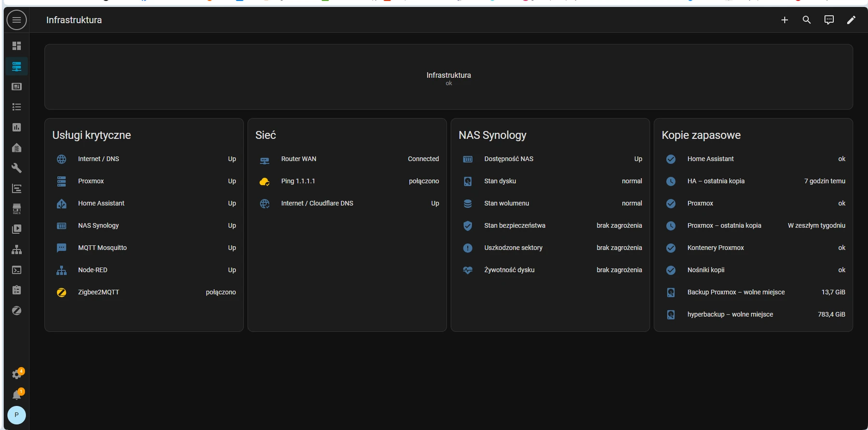
Task: Click the heart pulse icon for Żywotność dysku
Action: (468, 270)
